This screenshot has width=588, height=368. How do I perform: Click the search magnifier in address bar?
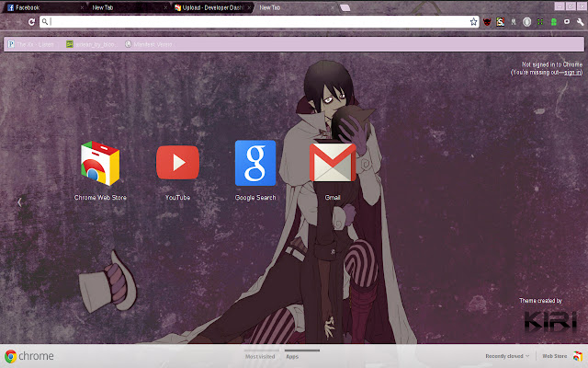coord(45,22)
